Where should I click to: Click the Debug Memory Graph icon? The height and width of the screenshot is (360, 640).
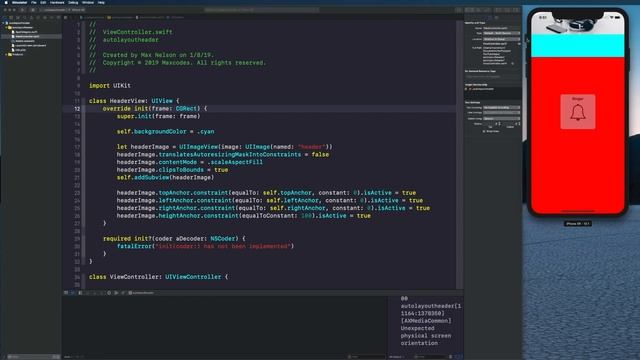pyautogui.click(x=116, y=293)
